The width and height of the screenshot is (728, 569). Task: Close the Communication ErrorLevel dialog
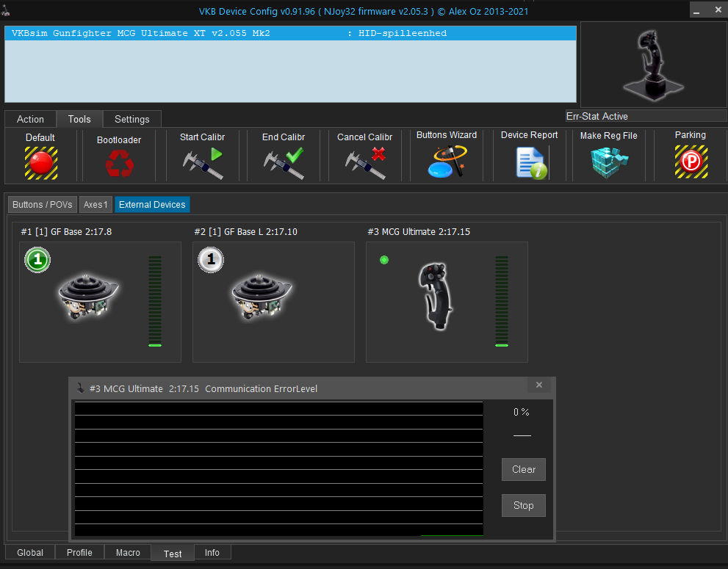[x=539, y=385]
